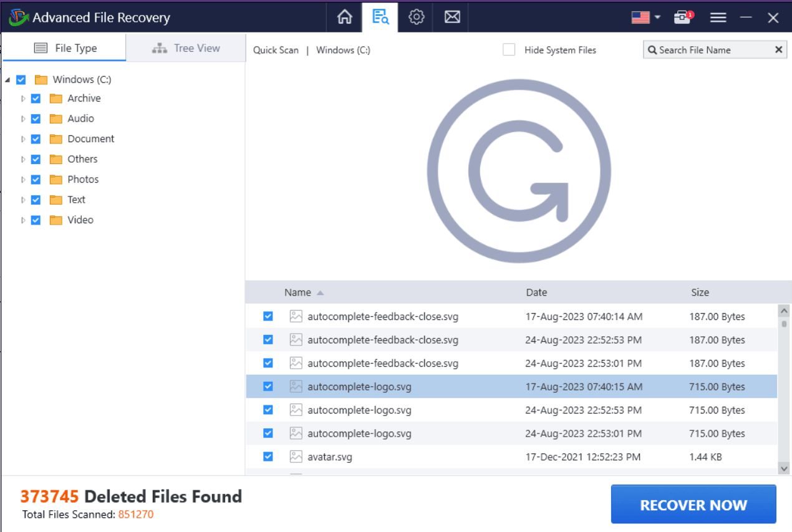Open the Settings gear icon
This screenshot has height=532, width=792.
pos(416,17)
